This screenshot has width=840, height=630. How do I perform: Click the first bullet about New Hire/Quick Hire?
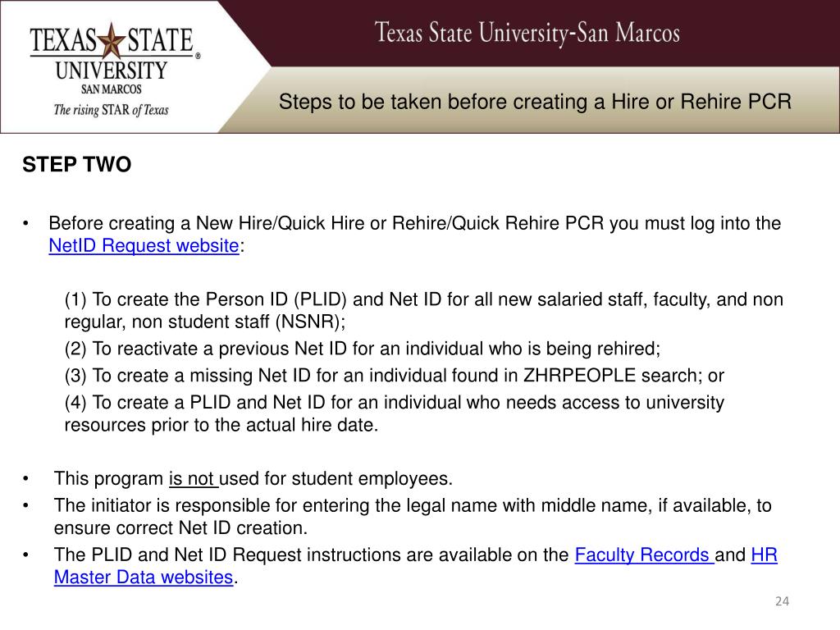pyautogui.click(x=414, y=234)
